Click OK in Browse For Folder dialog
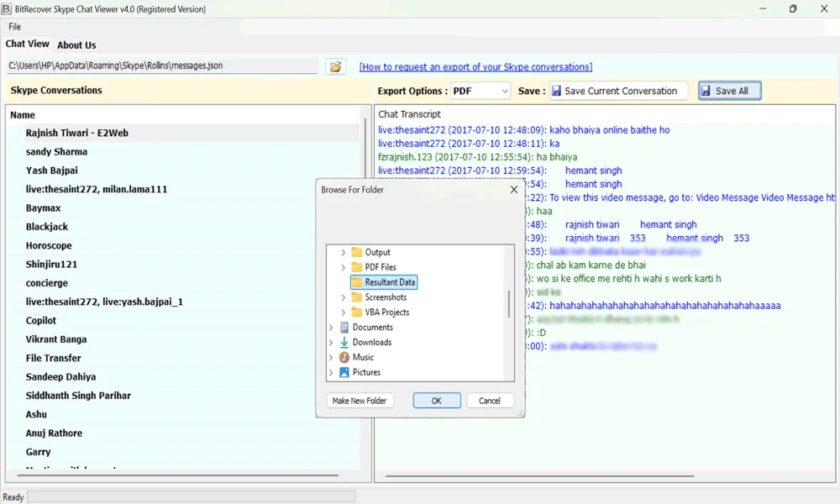The image size is (840, 504). 436,401
